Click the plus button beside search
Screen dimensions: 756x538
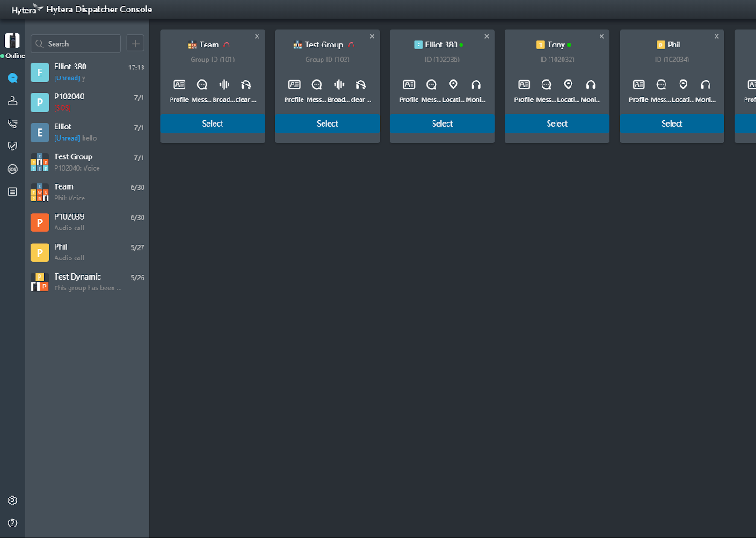click(135, 43)
